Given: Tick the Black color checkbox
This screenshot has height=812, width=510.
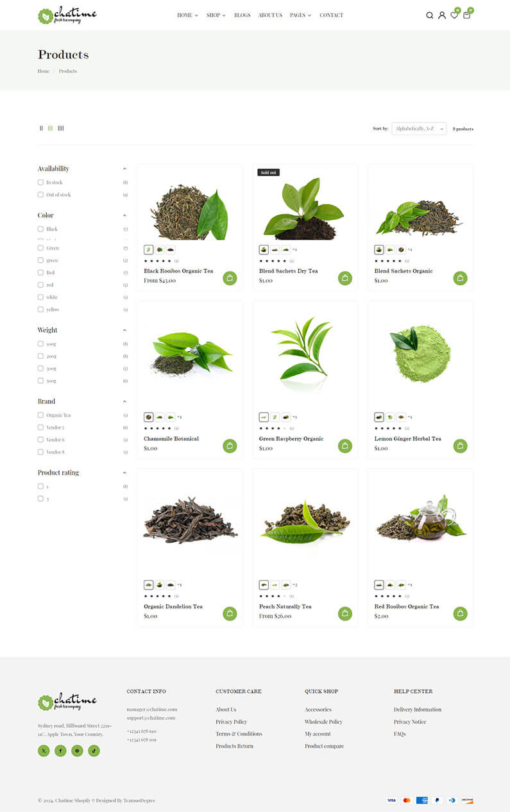Looking at the screenshot, I should [x=40, y=229].
